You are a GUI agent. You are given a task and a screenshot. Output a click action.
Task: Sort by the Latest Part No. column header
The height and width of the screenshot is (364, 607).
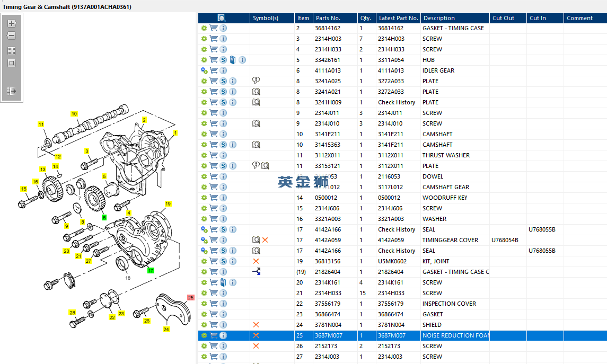point(398,18)
